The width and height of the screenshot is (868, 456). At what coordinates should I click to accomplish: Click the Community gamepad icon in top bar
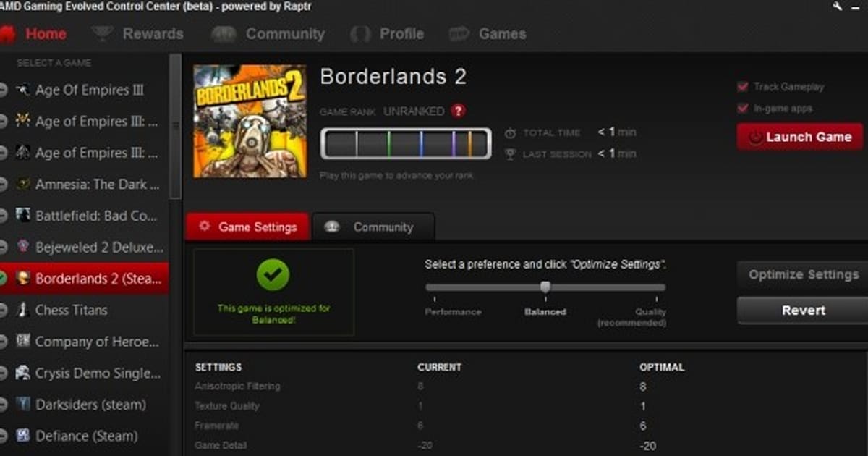[224, 34]
